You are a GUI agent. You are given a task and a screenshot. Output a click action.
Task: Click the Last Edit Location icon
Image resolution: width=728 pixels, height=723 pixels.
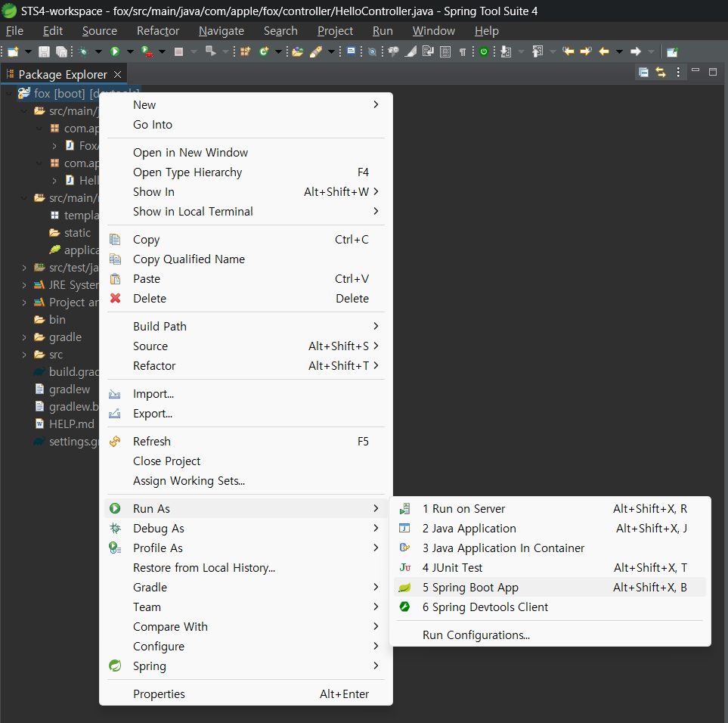pos(568,51)
